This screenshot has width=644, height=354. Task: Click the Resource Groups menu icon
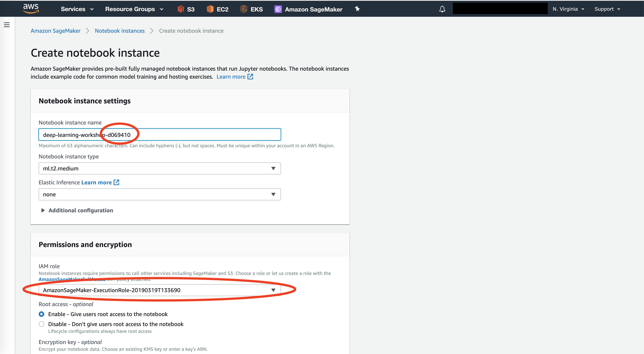pos(162,8)
